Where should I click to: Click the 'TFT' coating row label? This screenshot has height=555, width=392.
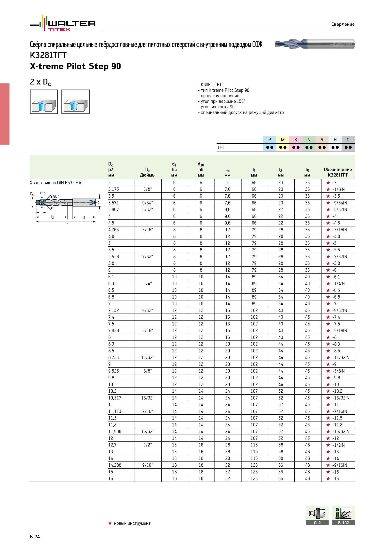tap(221, 147)
